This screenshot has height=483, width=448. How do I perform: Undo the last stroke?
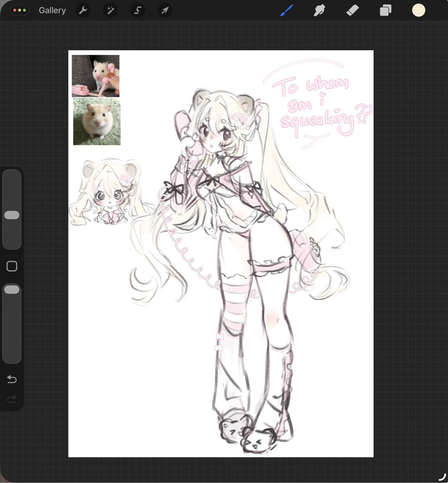pyautogui.click(x=12, y=379)
